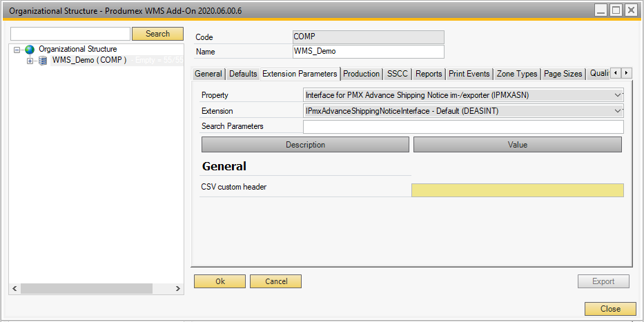The width and height of the screenshot is (644, 322).
Task: Switch to the Production tab
Action: (361, 74)
